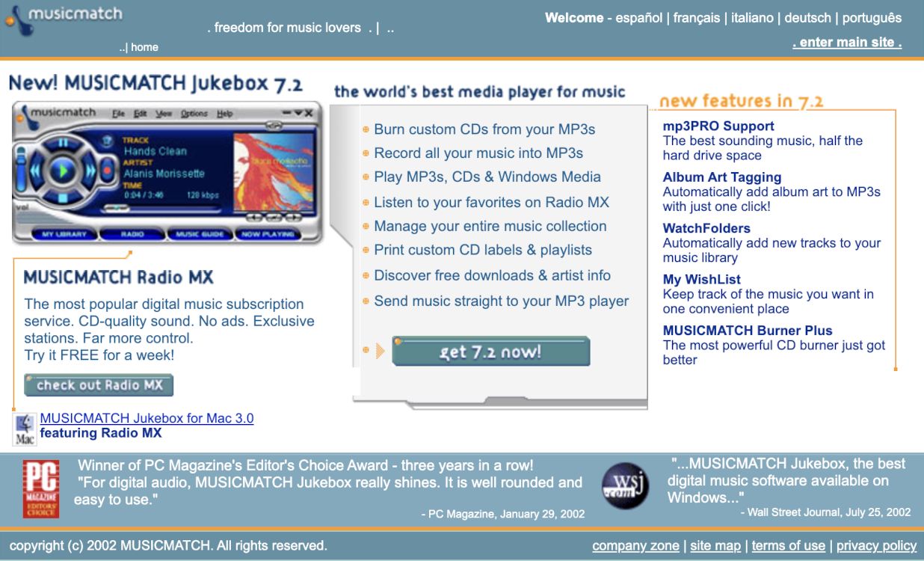Image resolution: width=924 pixels, height=561 pixels.
Task: Click the WatchFolders feature heading
Action: click(x=706, y=228)
